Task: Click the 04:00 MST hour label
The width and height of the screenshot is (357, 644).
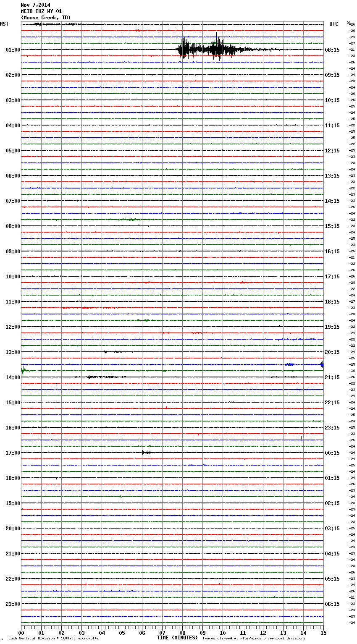Action: [x=13, y=126]
